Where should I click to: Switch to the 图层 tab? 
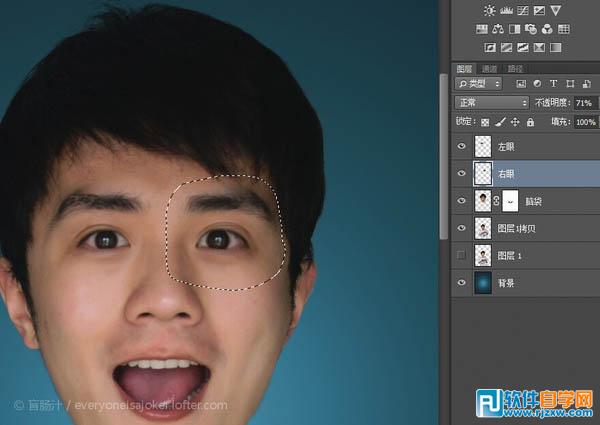tap(464, 69)
